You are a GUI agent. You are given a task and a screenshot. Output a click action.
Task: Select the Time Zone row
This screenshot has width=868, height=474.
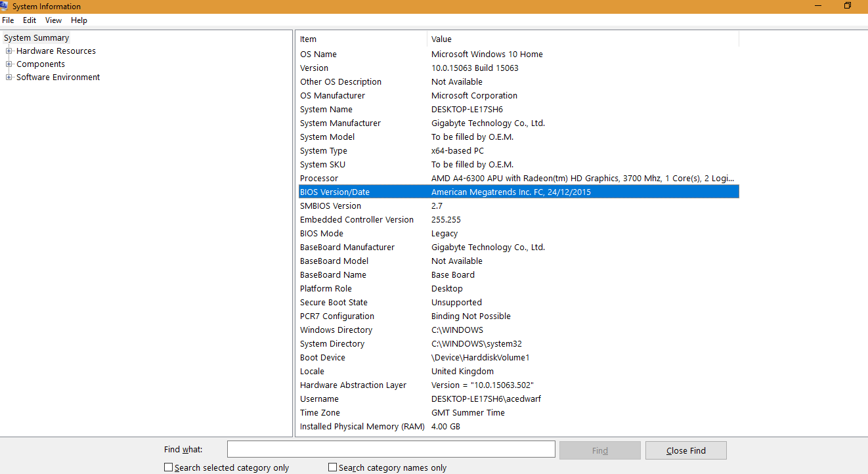(x=517, y=413)
